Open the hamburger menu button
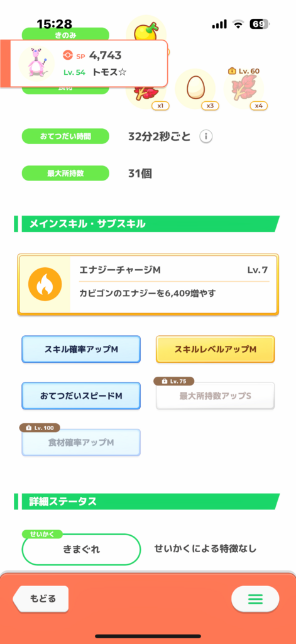The height and width of the screenshot is (644, 296). [255, 599]
